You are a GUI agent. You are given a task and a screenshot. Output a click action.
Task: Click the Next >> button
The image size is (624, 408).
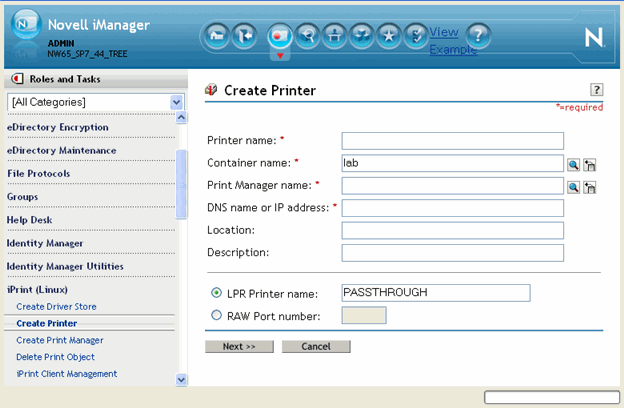pyautogui.click(x=239, y=346)
